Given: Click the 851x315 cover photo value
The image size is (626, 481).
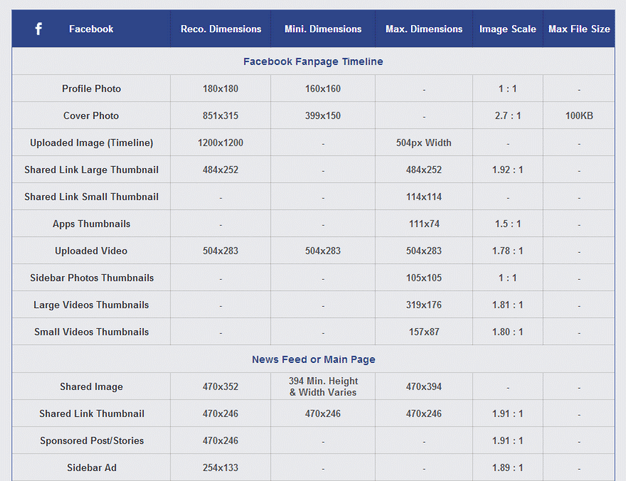Looking at the screenshot, I should tap(220, 116).
